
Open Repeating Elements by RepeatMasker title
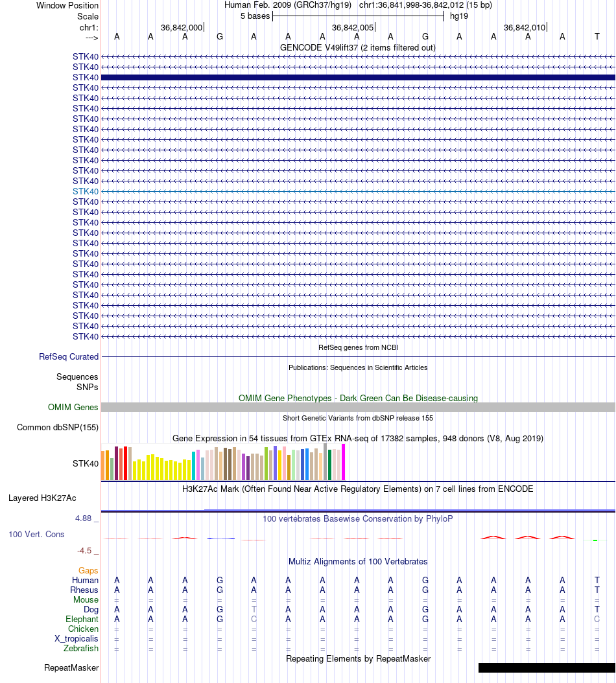point(358,658)
